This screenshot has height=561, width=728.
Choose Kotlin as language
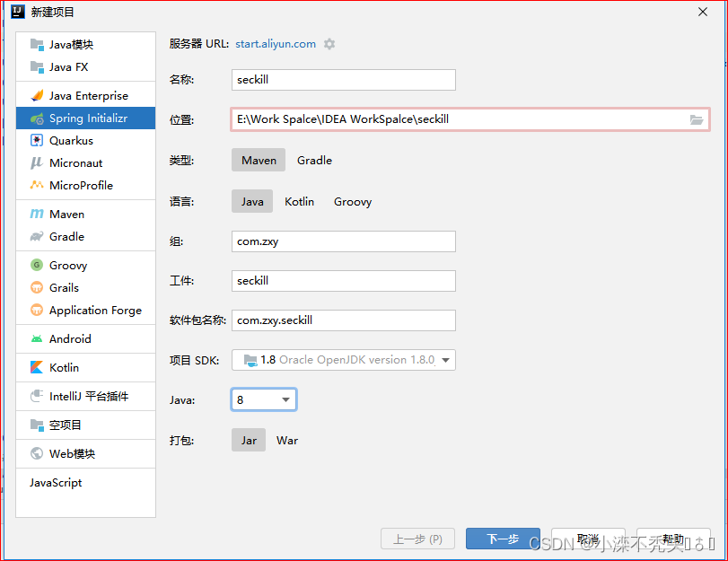point(300,202)
